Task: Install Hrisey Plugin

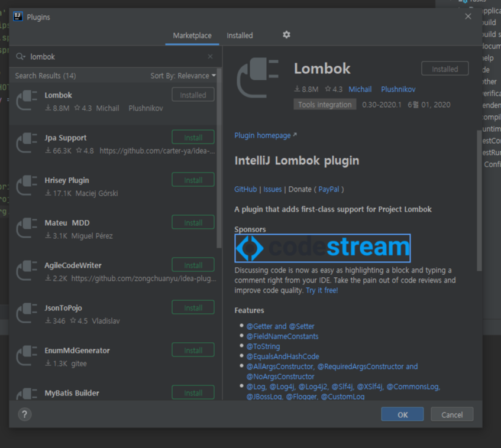Action: click(x=193, y=180)
